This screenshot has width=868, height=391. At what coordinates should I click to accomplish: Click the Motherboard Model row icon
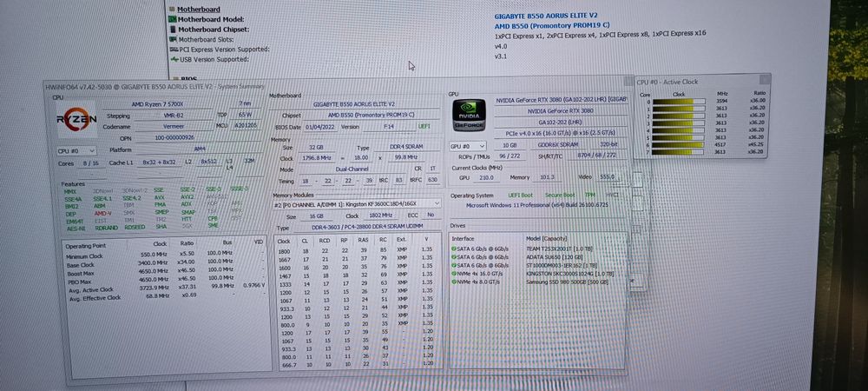click(173, 19)
